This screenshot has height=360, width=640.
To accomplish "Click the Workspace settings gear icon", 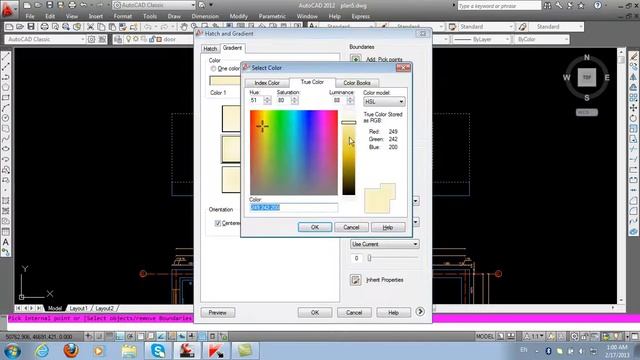I will 91,39.
